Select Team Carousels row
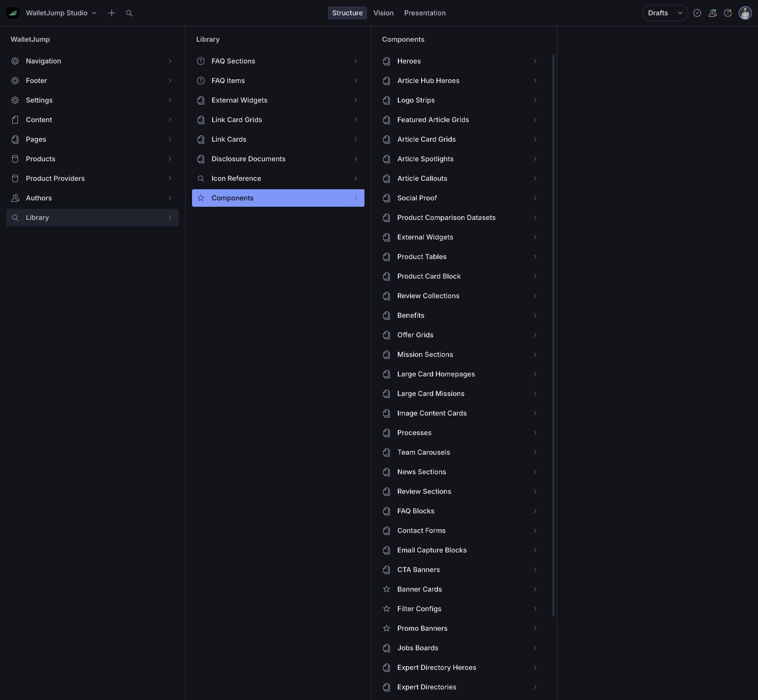 pos(461,452)
